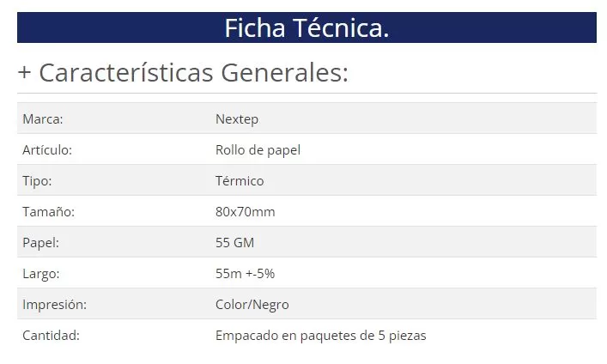The width and height of the screenshot is (607, 364).
Task: Select the 55m +-5% length value
Action: click(245, 273)
